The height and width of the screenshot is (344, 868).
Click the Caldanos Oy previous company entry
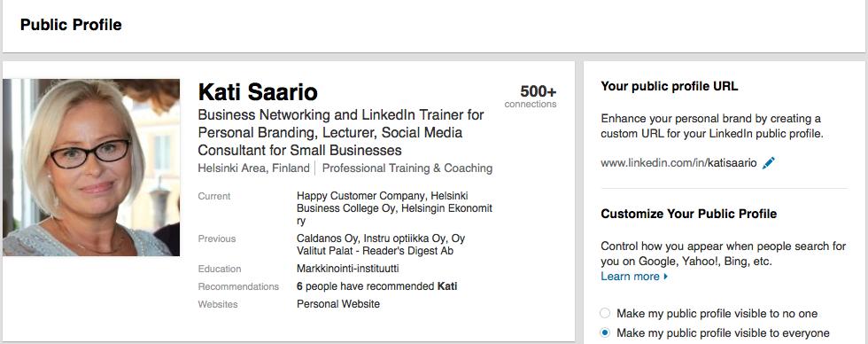coord(327,238)
